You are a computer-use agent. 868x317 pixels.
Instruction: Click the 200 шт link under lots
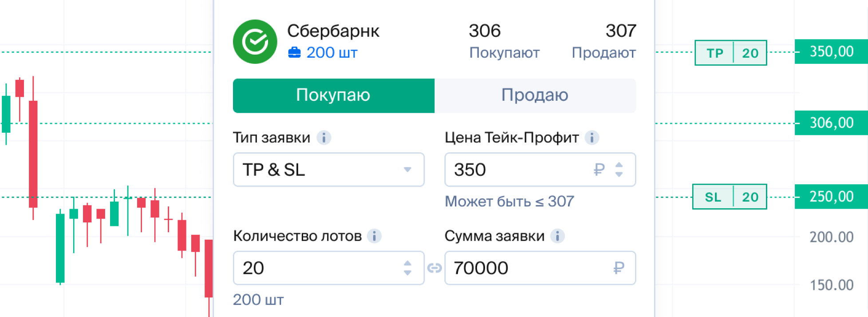(258, 300)
